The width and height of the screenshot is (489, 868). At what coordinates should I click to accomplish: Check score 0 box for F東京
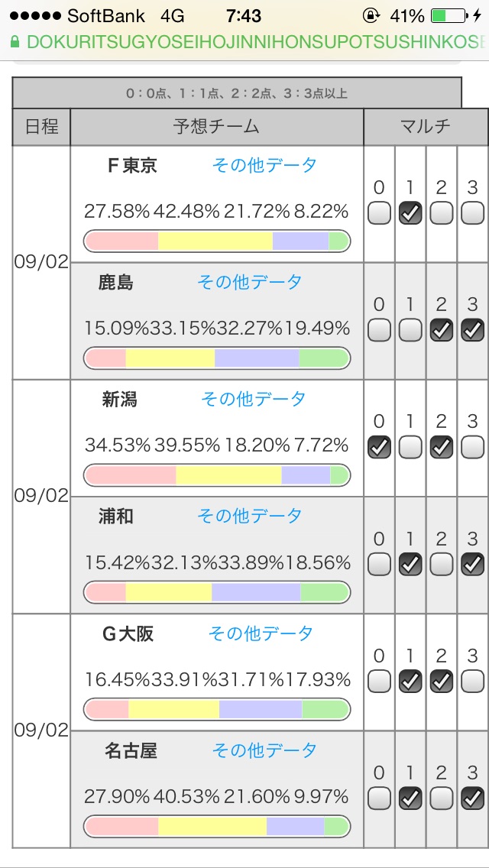pos(379,214)
